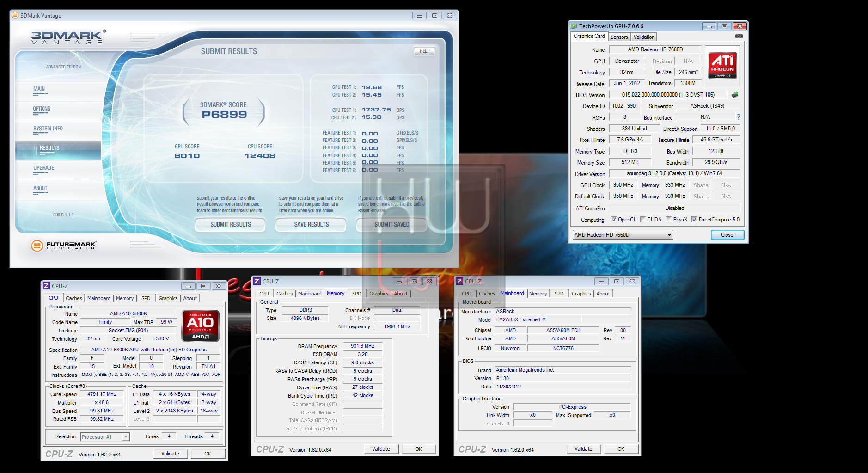The width and height of the screenshot is (868, 473).
Task: Toggle the CUDA checkbox in GPU-Z
Action: coord(643,220)
